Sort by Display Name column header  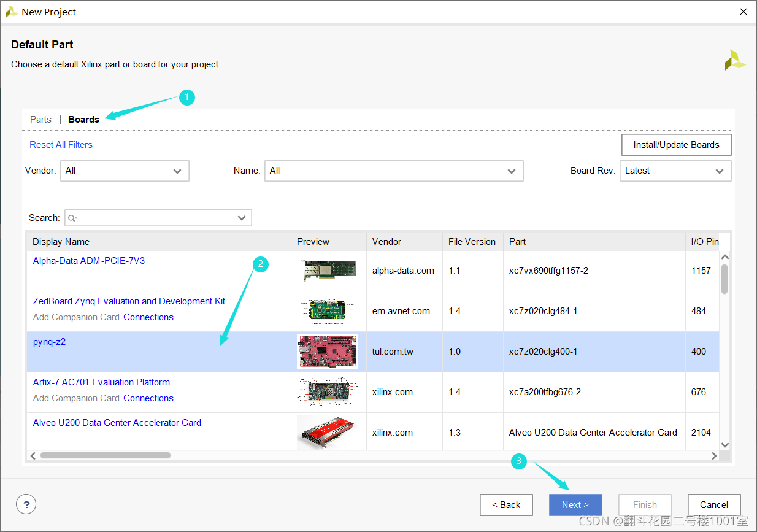158,242
